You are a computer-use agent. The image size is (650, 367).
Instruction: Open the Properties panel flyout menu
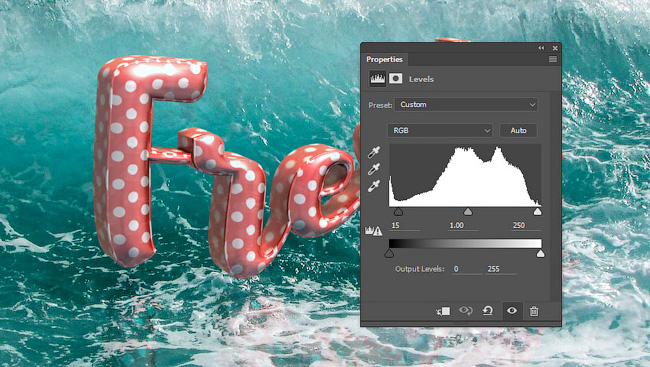point(553,59)
